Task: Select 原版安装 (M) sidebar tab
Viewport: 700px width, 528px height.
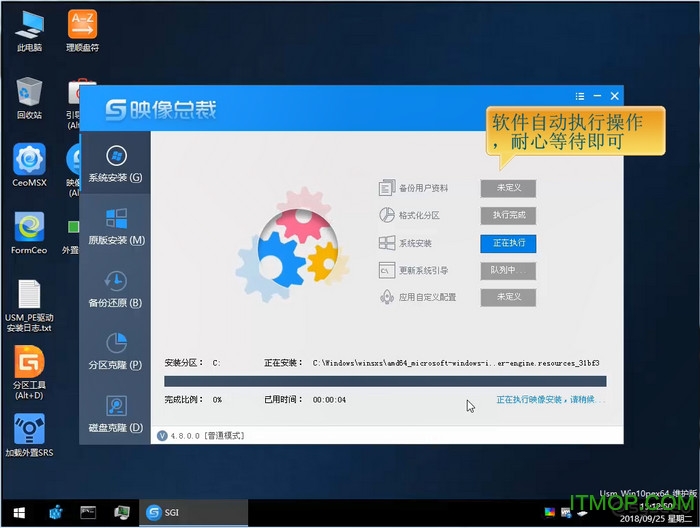Action: click(115, 227)
